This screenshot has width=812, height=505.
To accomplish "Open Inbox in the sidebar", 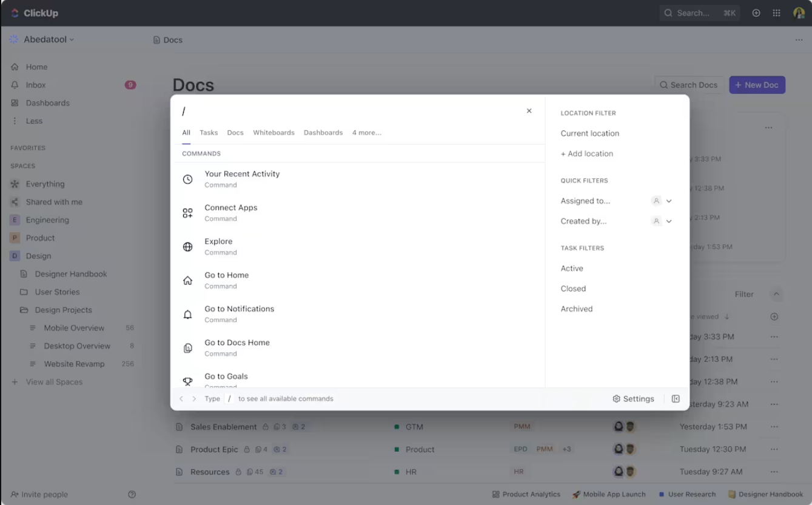I will click(36, 85).
